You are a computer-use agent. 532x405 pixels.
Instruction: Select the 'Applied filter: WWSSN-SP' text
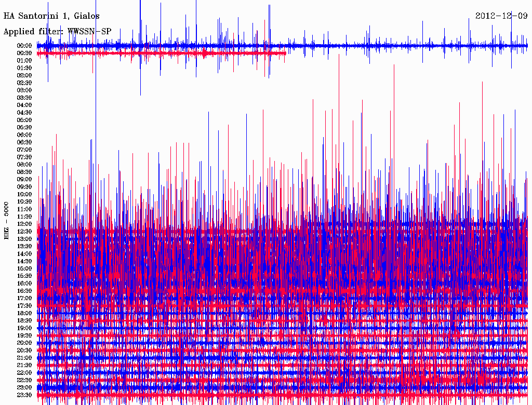pyautogui.click(x=57, y=32)
